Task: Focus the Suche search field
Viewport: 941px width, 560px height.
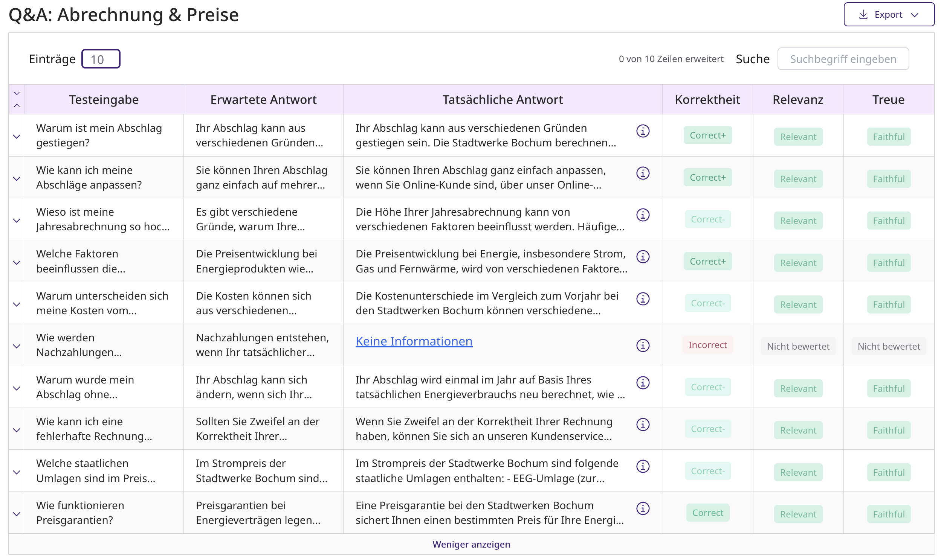Action: 843,59
